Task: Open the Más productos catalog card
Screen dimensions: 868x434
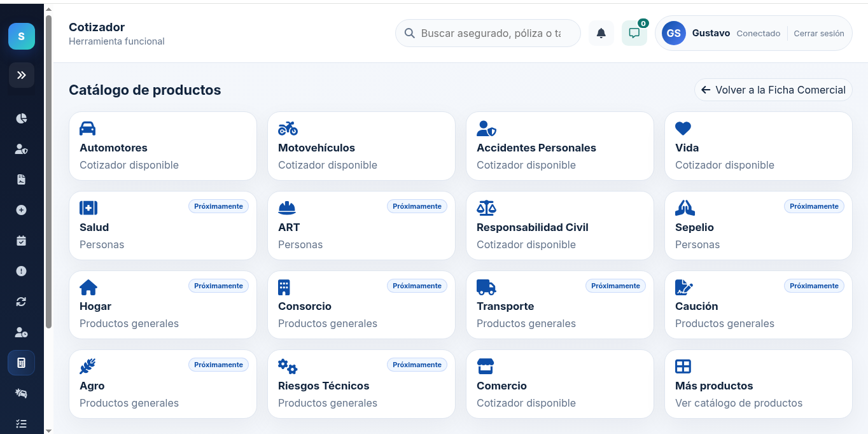Action: [x=759, y=384]
